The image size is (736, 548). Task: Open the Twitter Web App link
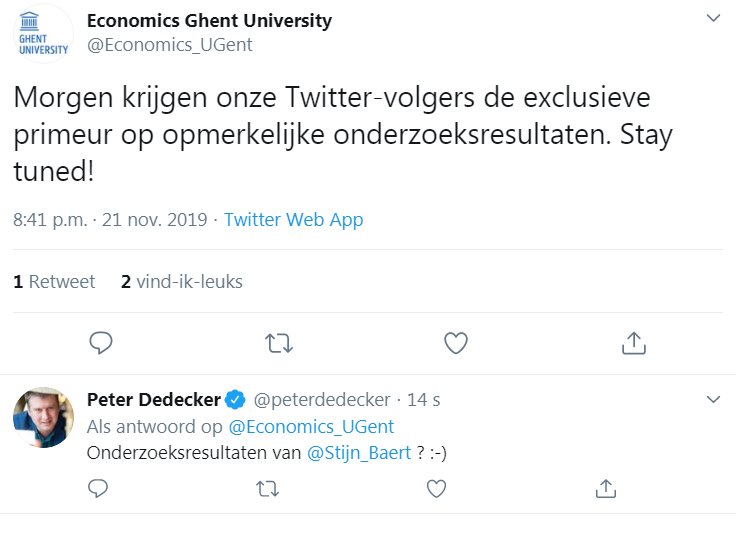pyautogui.click(x=293, y=220)
